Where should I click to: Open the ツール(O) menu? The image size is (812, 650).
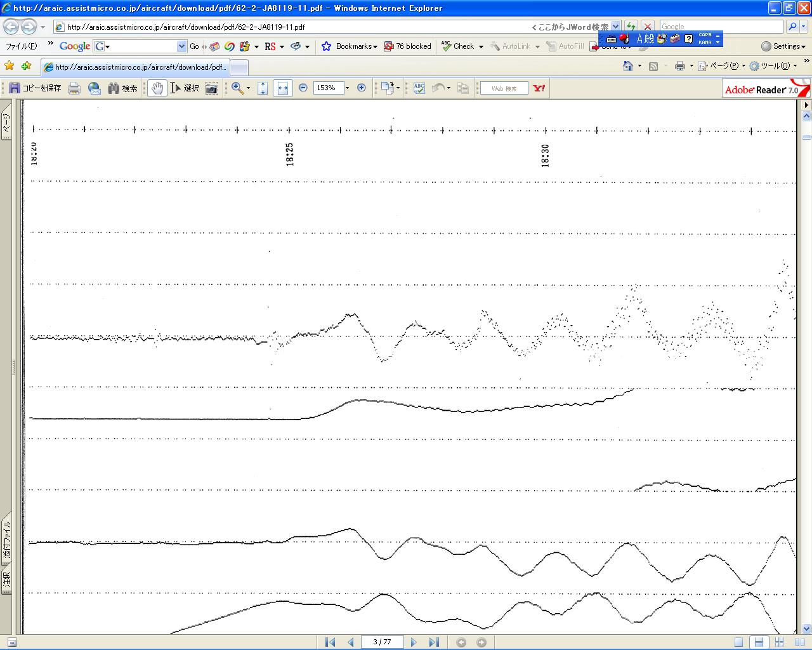pos(773,66)
